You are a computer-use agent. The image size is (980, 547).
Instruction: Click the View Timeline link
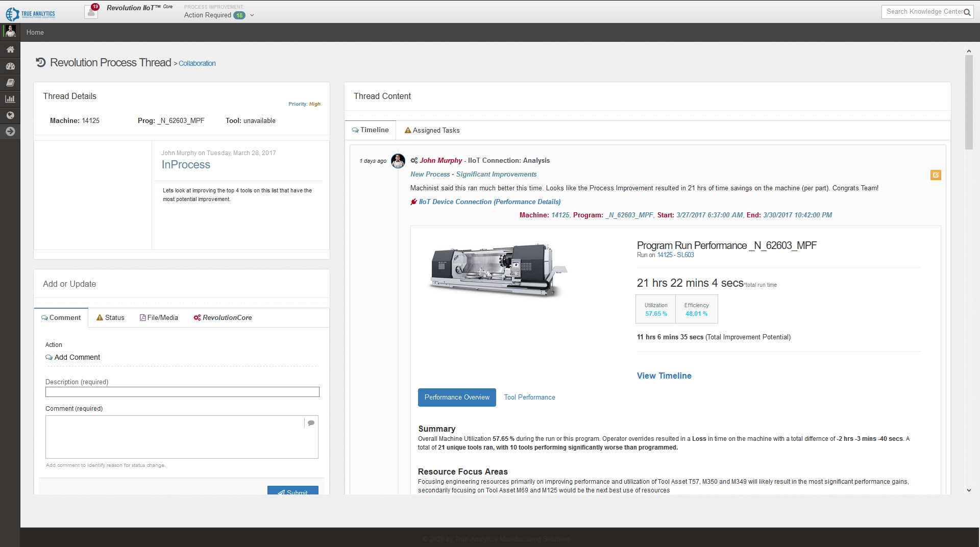[664, 376]
